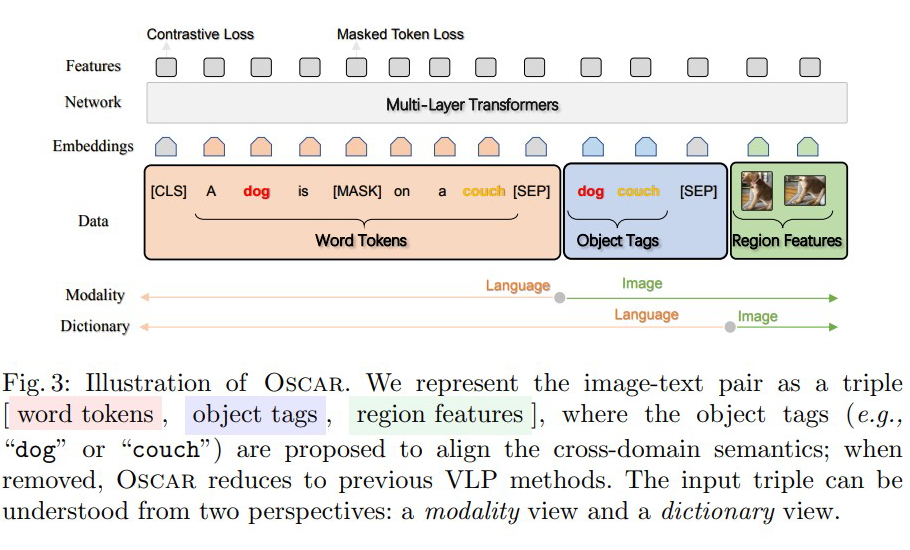Click the 'Object Tags' label in blue box
Viewport: 910px width, 550px height.
(x=618, y=240)
